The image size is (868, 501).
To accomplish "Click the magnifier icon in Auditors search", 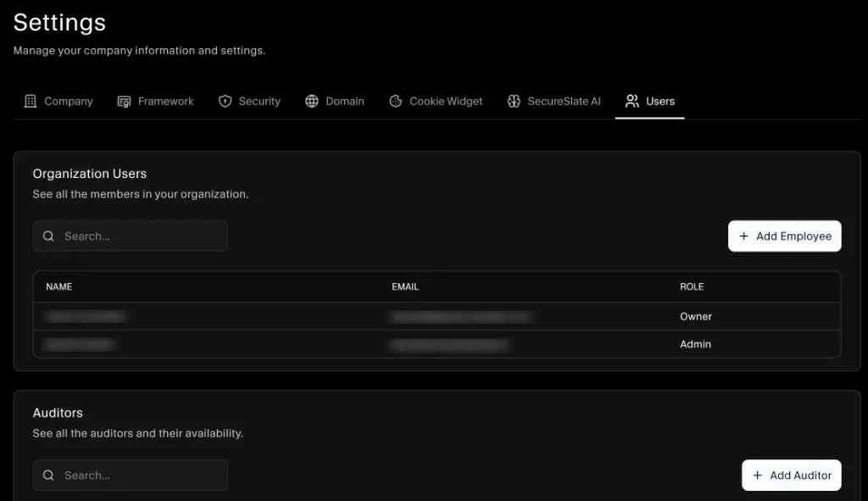I will click(48, 475).
